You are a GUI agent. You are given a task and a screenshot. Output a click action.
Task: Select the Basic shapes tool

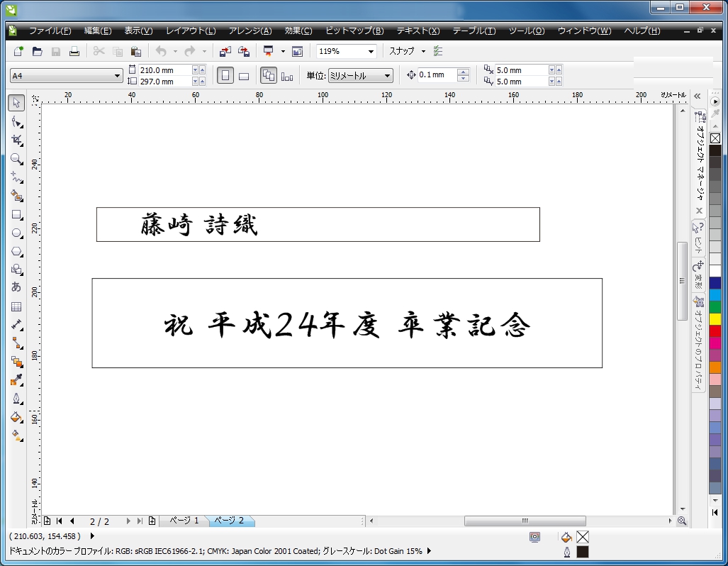click(x=16, y=270)
